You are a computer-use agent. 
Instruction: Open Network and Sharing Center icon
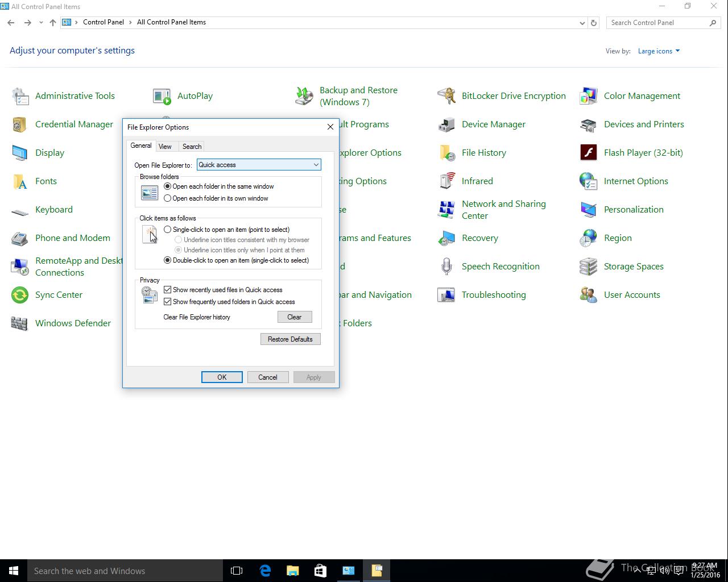pos(446,210)
